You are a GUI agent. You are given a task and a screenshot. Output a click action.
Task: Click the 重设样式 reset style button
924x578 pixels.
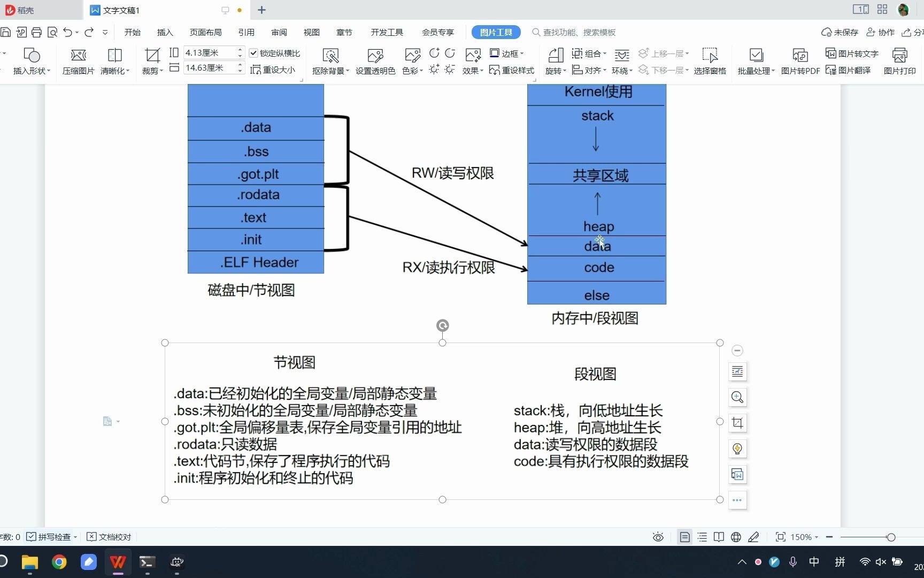point(512,70)
